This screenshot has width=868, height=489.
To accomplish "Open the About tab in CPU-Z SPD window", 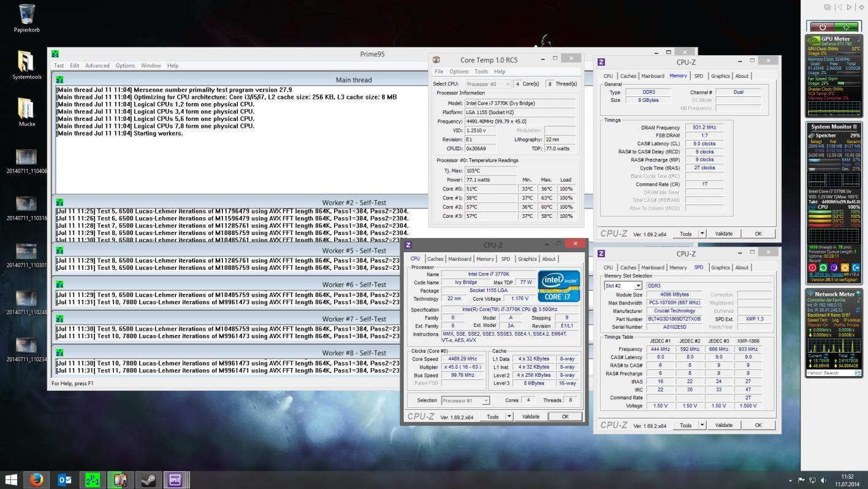I will point(742,268).
